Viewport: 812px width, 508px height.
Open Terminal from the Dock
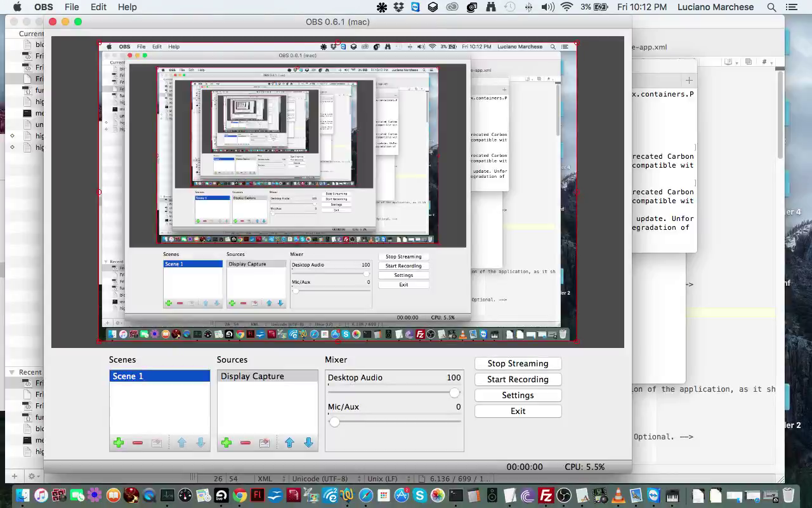coord(456,495)
